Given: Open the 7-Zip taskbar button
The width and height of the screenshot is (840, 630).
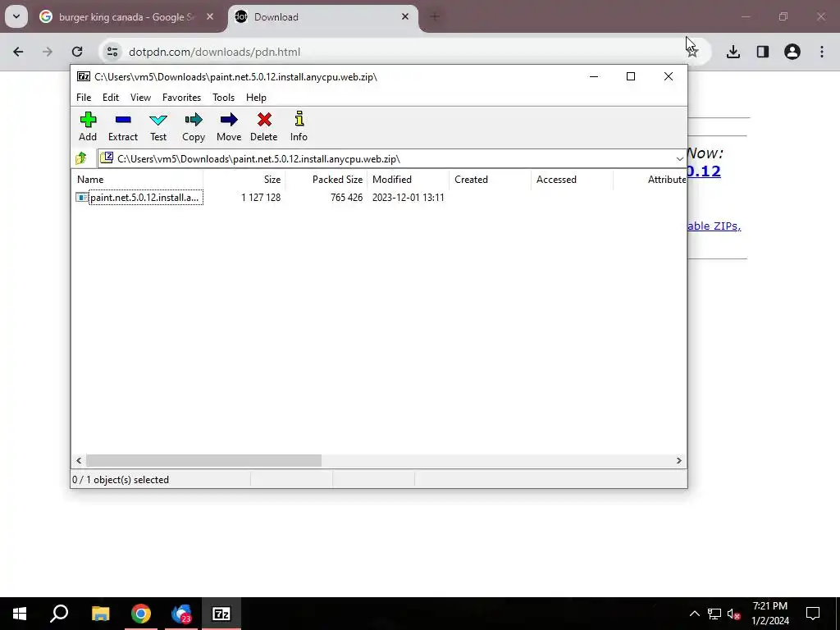Looking at the screenshot, I should click(x=221, y=614).
